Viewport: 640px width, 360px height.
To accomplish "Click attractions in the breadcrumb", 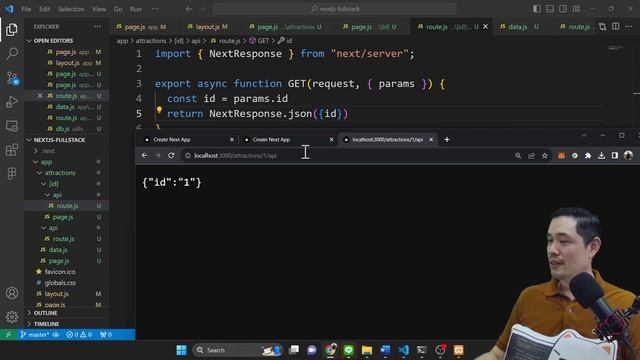I will [151, 41].
